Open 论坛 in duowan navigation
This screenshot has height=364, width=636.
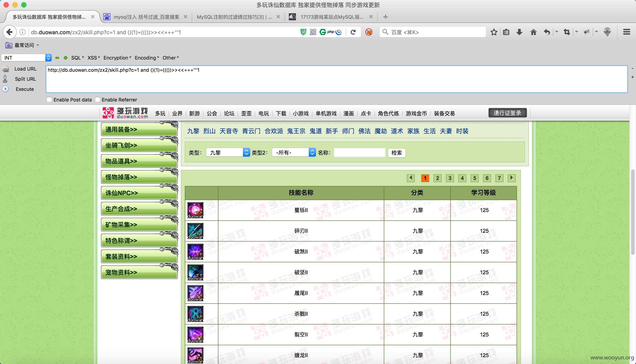(x=229, y=113)
